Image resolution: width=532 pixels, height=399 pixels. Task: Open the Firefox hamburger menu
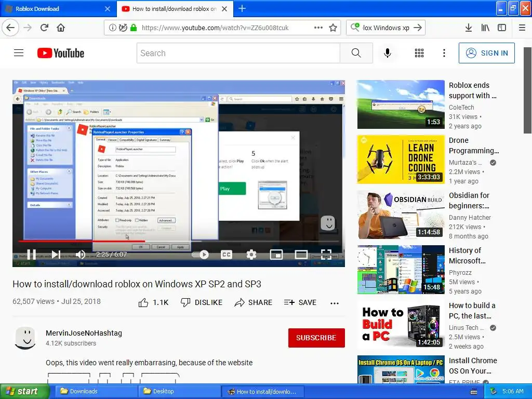click(x=522, y=28)
